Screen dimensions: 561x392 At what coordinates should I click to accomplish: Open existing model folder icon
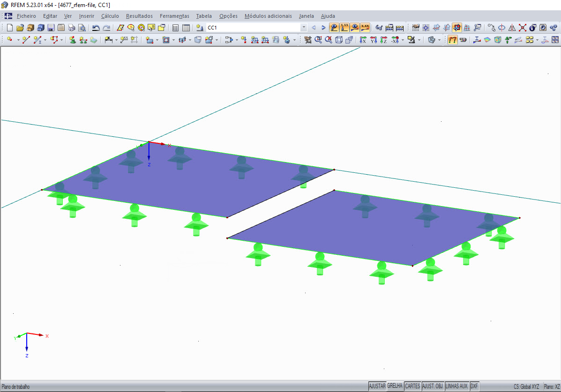pyautogui.click(x=20, y=28)
